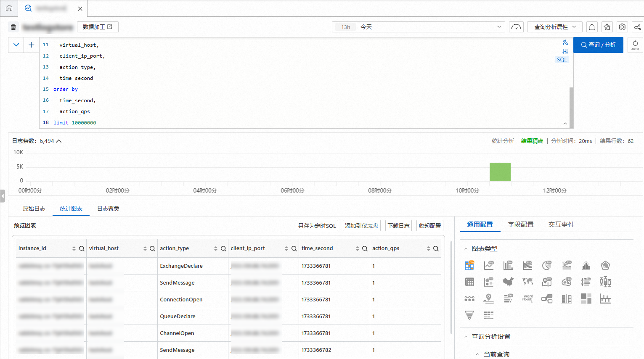Open the time range dropdown showing 今天

pos(419,27)
